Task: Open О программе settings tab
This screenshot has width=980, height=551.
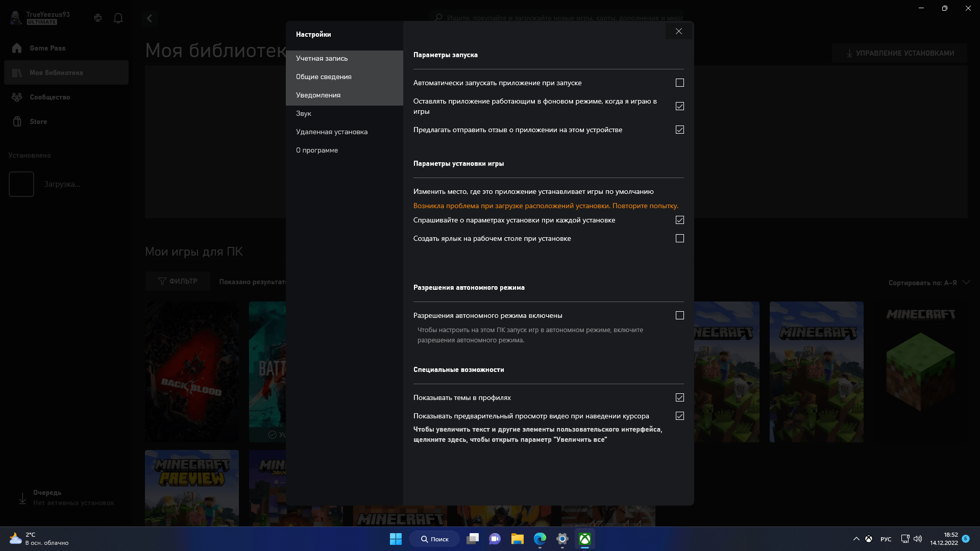Action: pyautogui.click(x=345, y=150)
